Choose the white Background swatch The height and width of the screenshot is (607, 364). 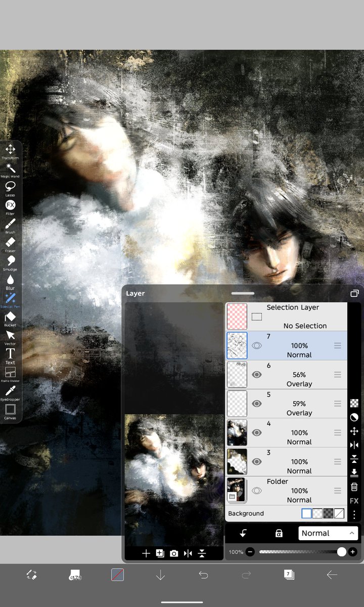coord(306,513)
